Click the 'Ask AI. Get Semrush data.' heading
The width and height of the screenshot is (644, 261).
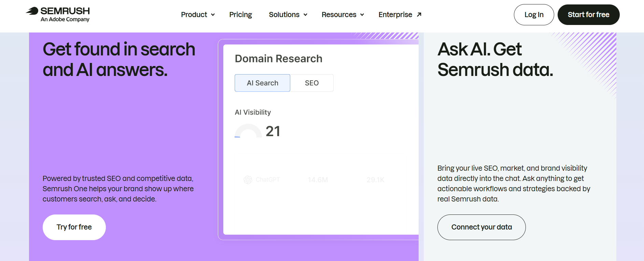[x=495, y=60]
